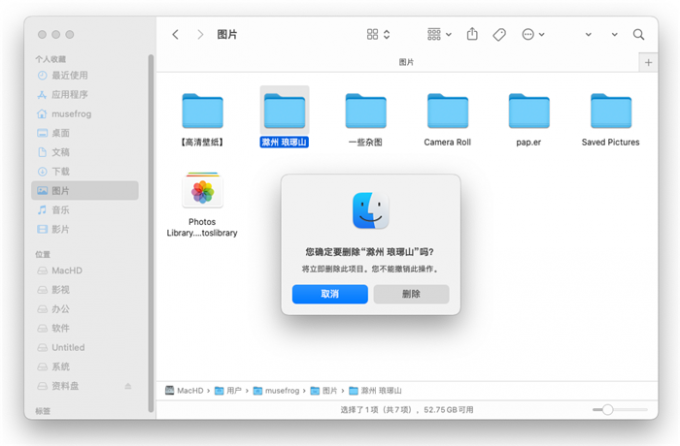Select the 滁州 琅琊山 folder icon

point(284,111)
